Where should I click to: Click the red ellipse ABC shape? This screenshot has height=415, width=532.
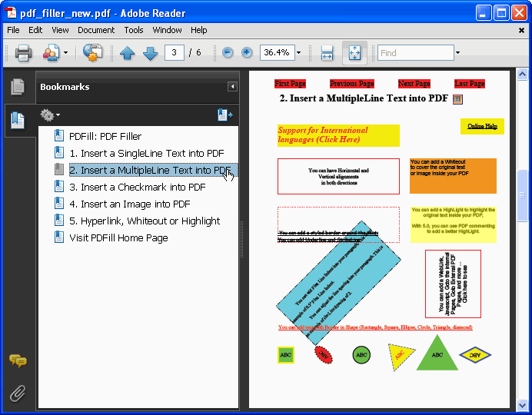[x=324, y=355]
